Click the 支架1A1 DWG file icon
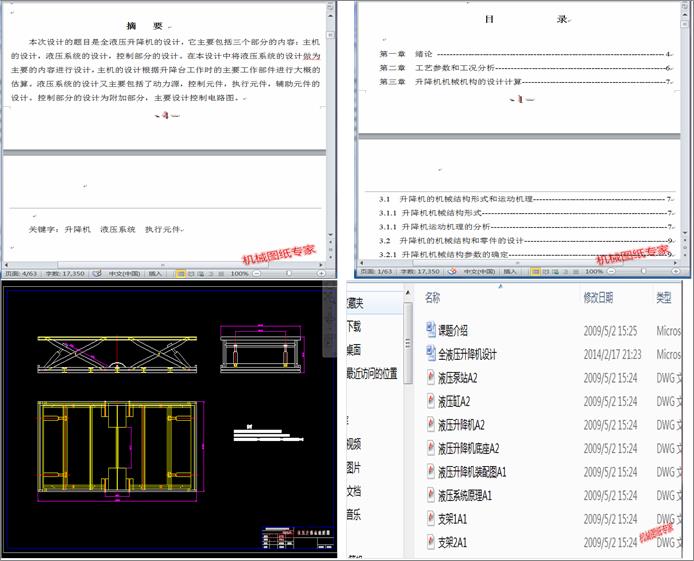The image size is (694, 561). (x=430, y=518)
